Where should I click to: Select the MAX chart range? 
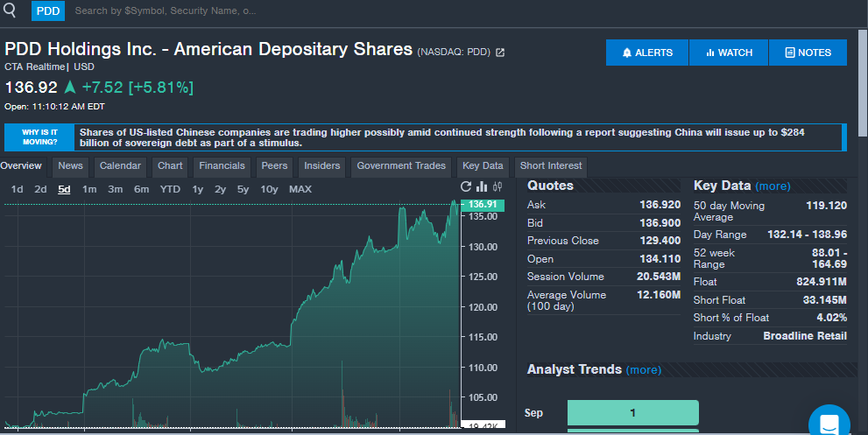pos(300,189)
